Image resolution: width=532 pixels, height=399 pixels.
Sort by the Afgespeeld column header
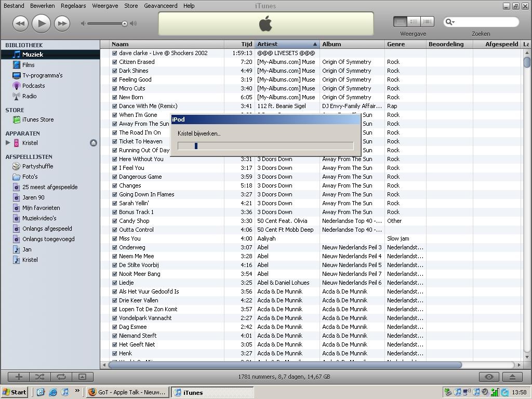497,44
